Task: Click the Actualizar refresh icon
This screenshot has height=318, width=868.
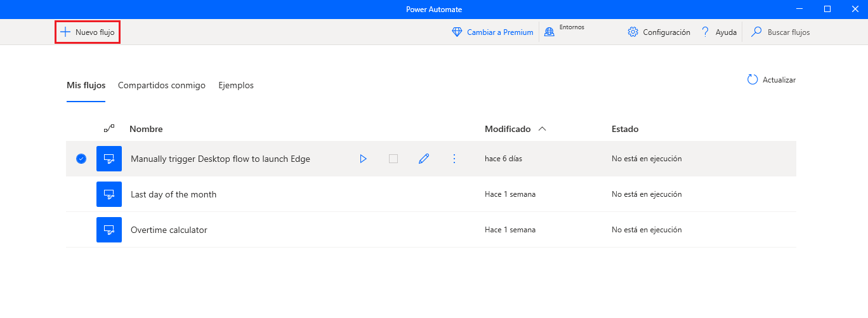Action: tap(753, 80)
